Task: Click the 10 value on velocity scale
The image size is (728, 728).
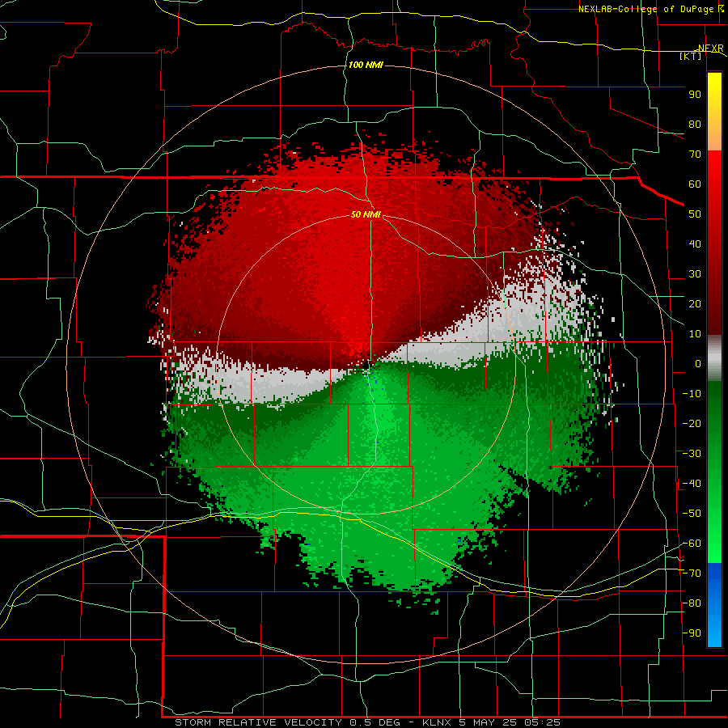Action: (x=695, y=334)
